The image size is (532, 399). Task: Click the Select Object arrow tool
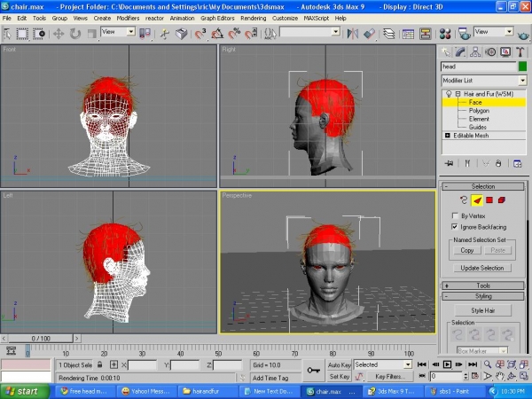pyautogui.click(x=7, y=34)
